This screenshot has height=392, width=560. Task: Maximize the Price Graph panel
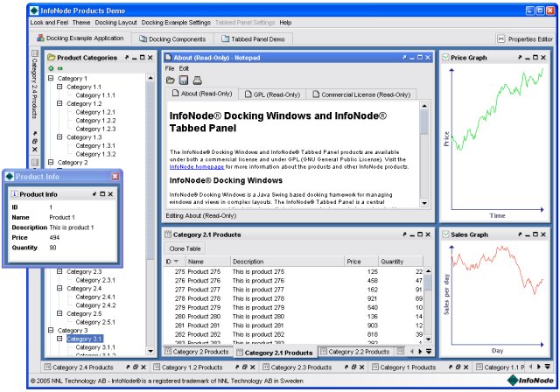tap(535, 58)
